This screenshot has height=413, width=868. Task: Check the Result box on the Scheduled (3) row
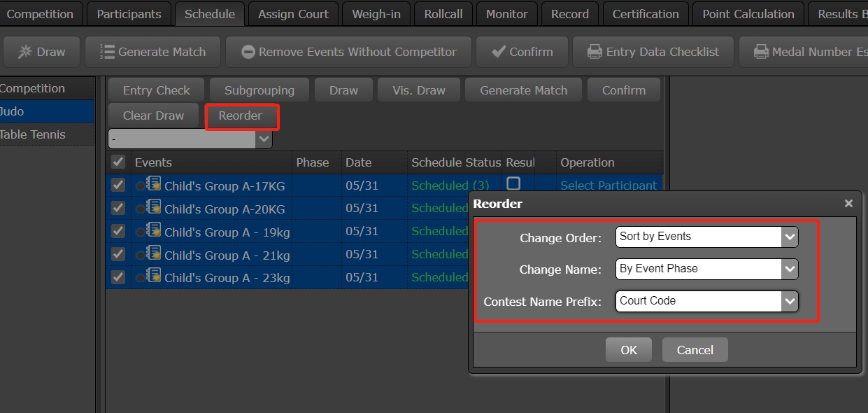[x=513, y=183]
